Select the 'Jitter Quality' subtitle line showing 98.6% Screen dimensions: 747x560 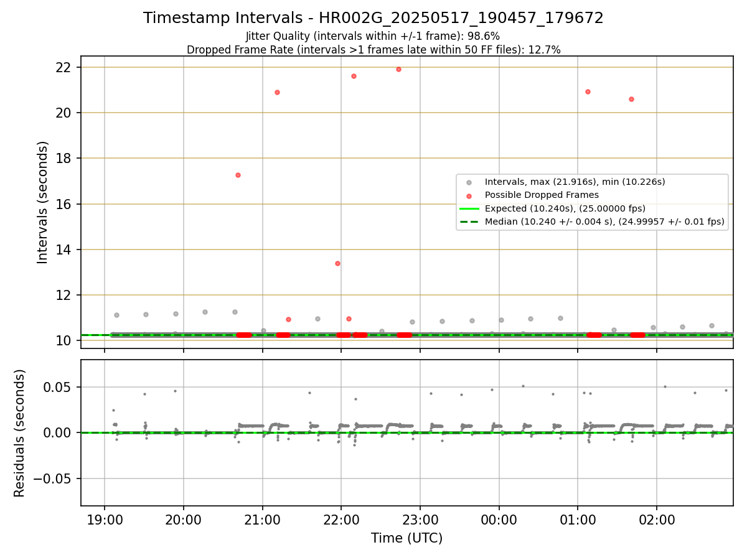[x=373, y=36]
